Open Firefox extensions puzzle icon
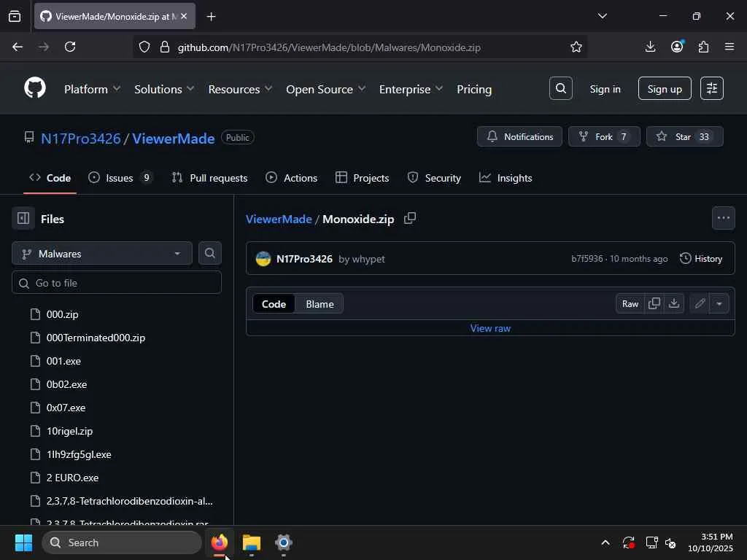747x560 pixels. coord(703,47)
